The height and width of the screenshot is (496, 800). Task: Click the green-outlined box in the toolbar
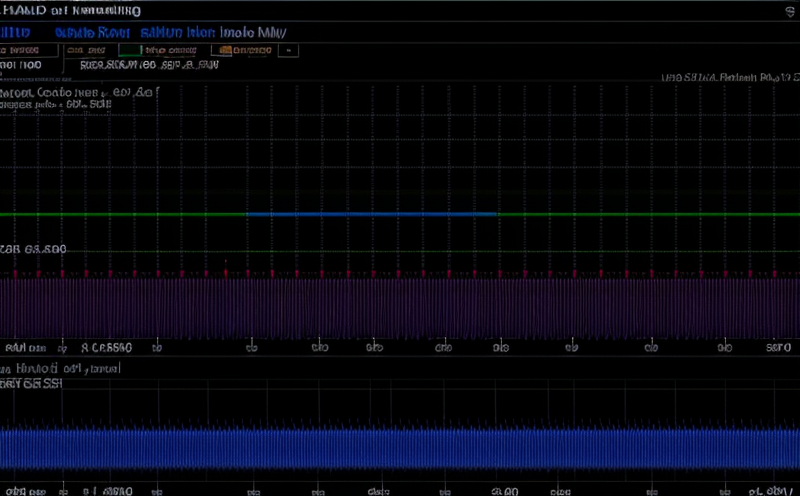125,48
